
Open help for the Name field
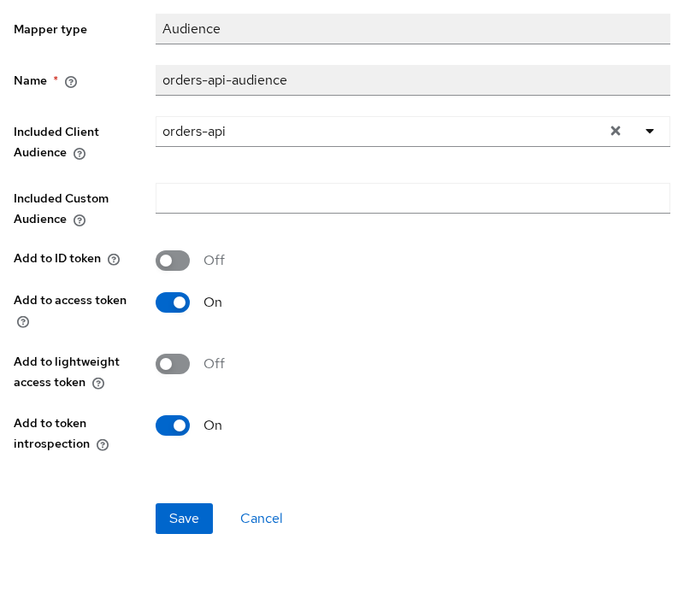pos(71,82)
